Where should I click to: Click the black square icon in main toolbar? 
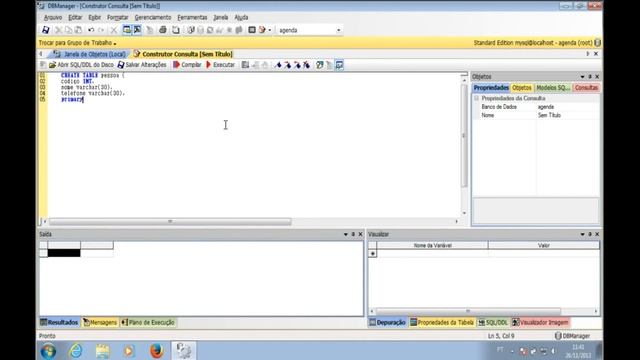click(252, 30)
